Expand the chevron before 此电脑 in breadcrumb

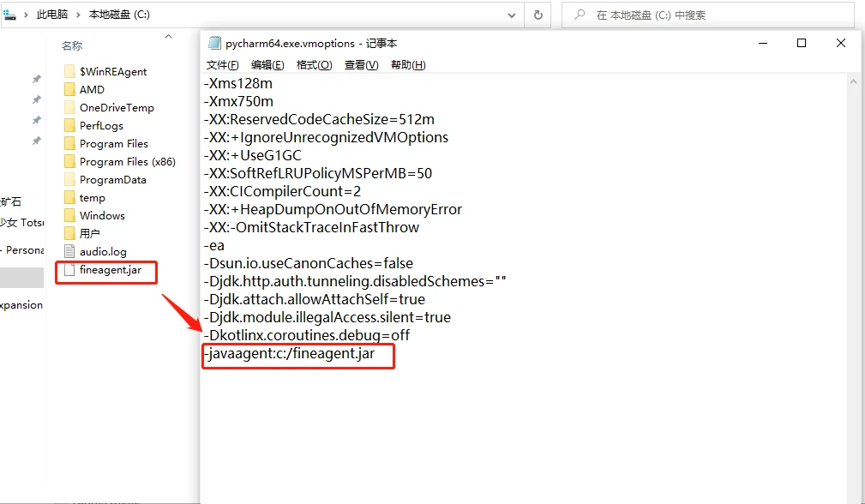point(26,15)
